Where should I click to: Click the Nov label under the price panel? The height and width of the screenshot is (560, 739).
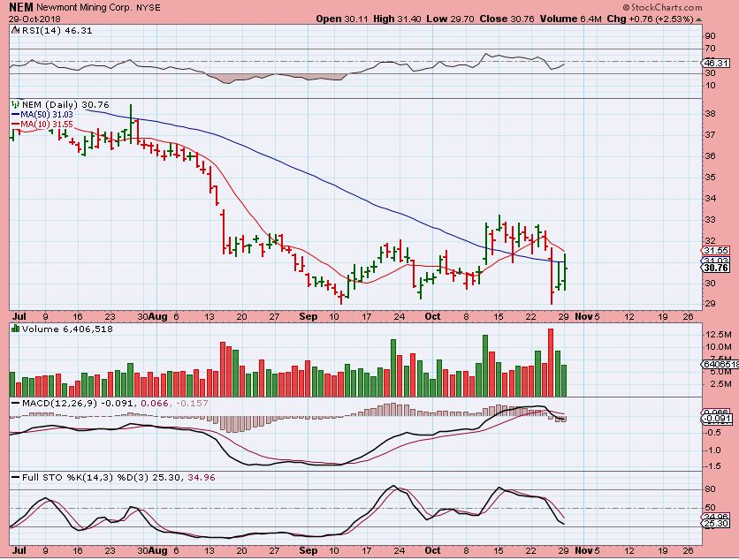pos(583,316)
